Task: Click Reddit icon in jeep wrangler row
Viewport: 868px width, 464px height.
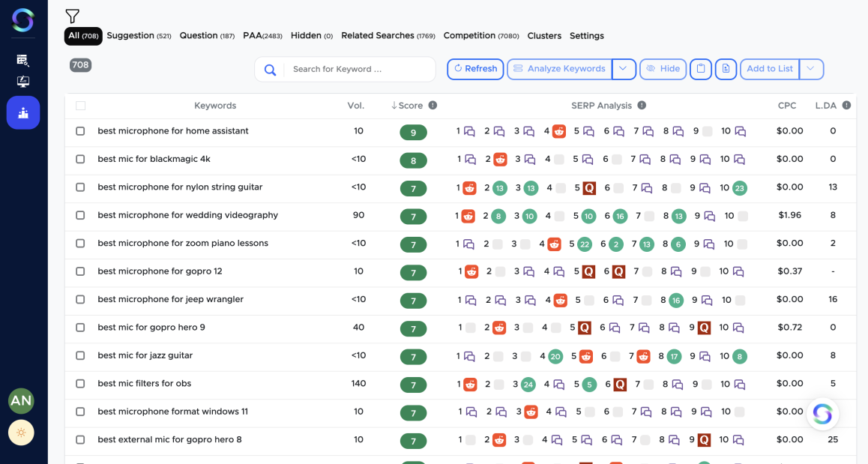Action: tap(560, 300)
